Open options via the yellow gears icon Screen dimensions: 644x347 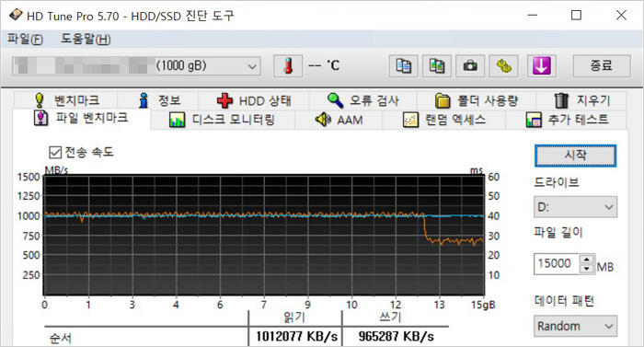pos(503,65)
